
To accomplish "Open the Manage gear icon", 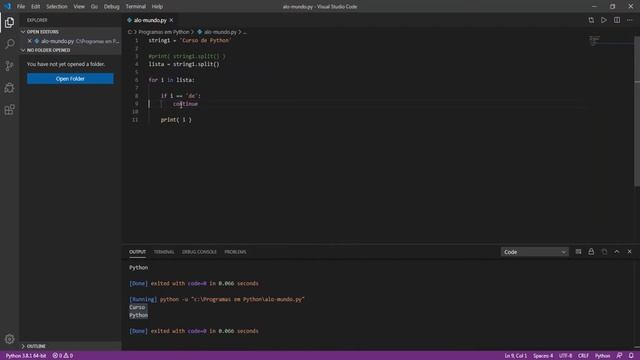I will tap(9, 339).
